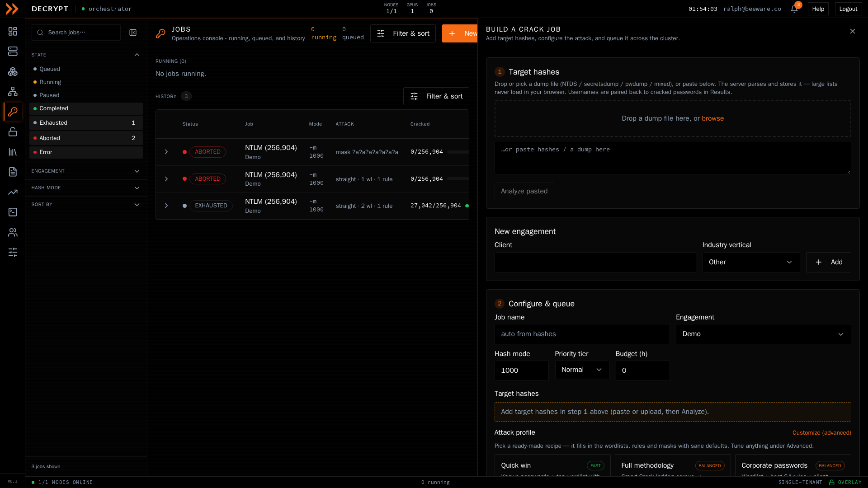Image resolution: width=868 pixels, height=488 pixels.
Task: Open the Priority tier dropdown showing Normal
Action: pos(582,370)
